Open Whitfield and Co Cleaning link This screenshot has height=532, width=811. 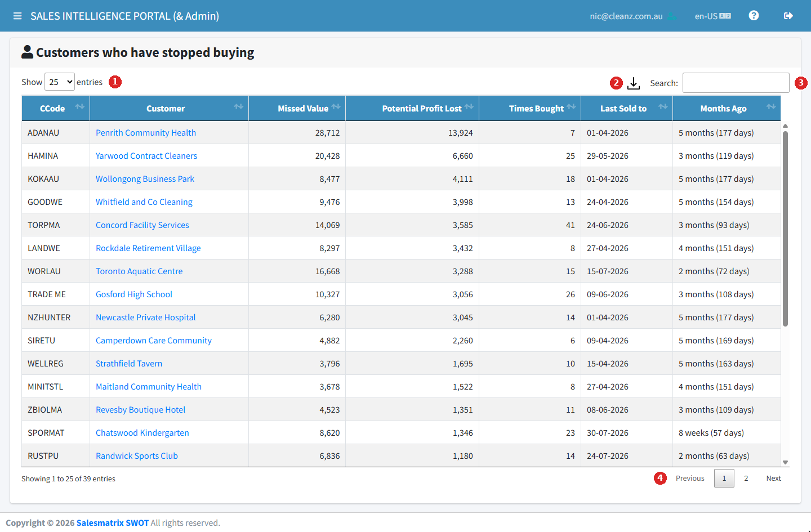pos(144,202)
